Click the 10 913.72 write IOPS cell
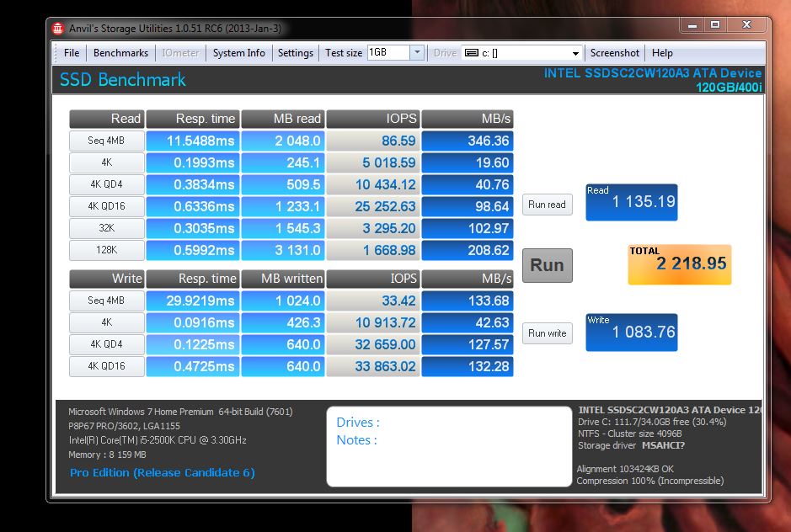 click(x=373, y=322)
